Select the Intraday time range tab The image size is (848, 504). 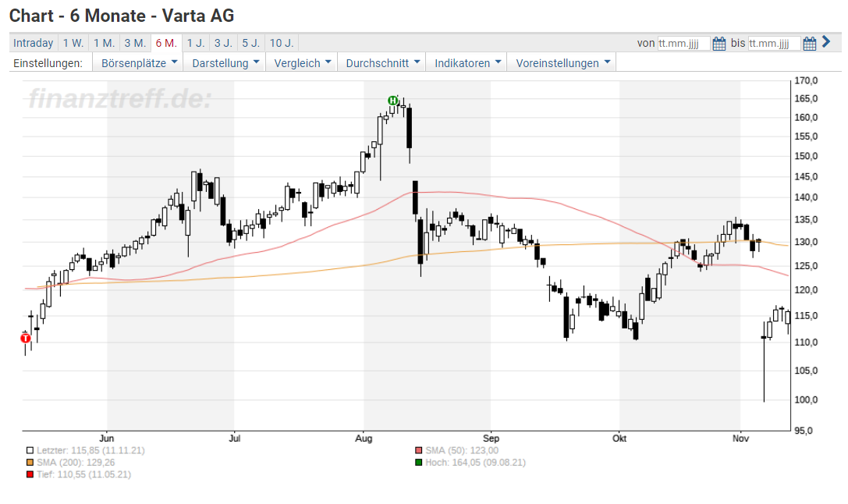pos(33,43)
